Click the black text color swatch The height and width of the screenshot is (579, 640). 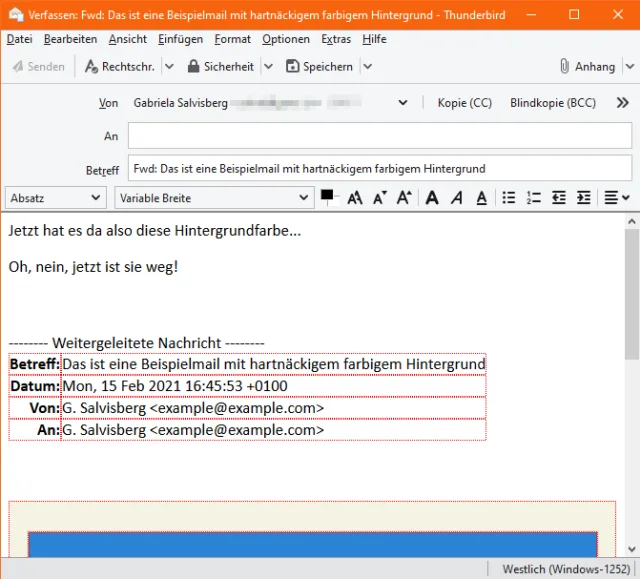tap(327, 195)
